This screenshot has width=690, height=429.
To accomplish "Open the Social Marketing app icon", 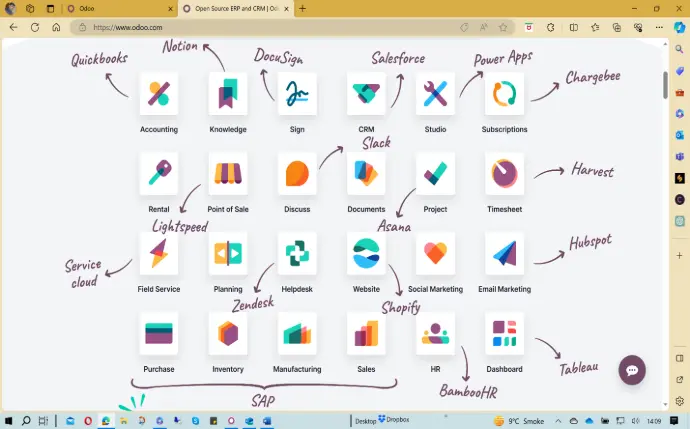I will coord(435,253).
